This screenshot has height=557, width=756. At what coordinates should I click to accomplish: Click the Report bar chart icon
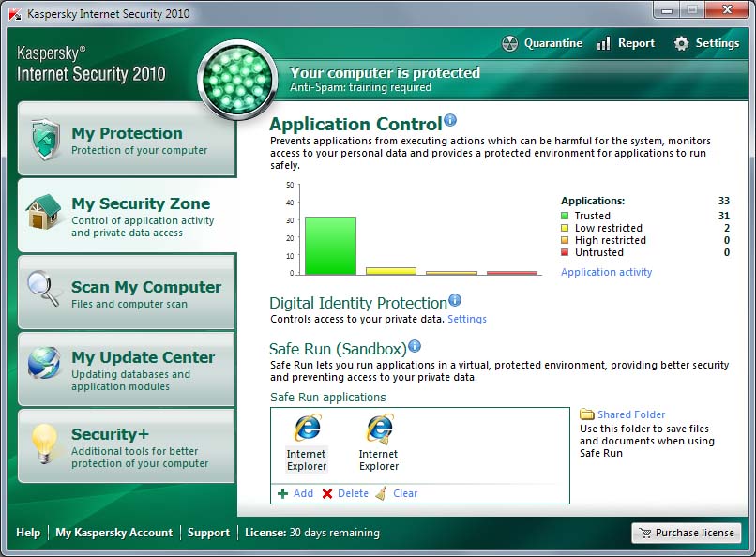coord(603,43)
